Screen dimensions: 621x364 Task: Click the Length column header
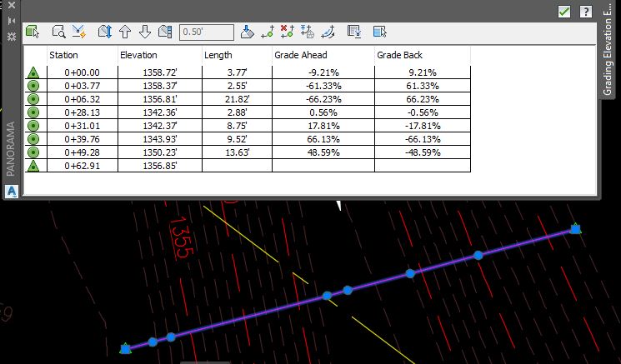click(237, 55)
